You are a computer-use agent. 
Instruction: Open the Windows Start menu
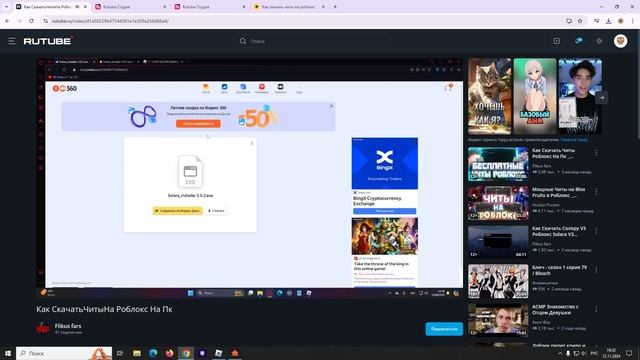8,353
